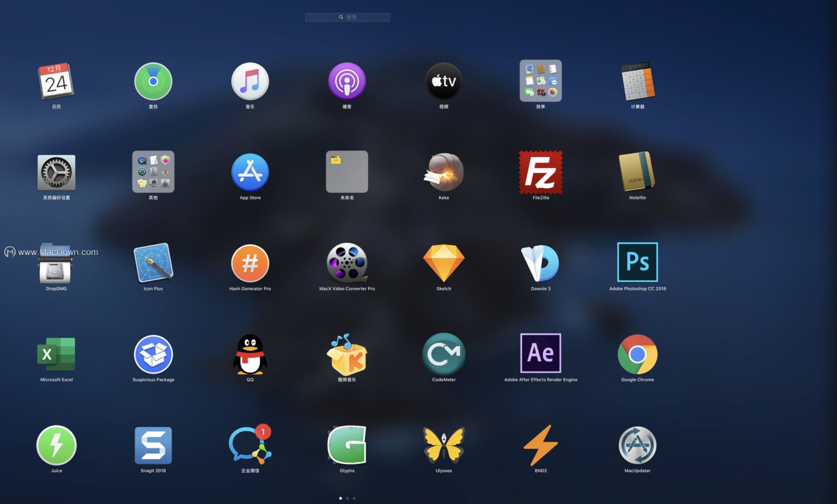This screenshot has width=837, height=504.
Task: Select the first Launchpad page dot
Action: (341, 498)
